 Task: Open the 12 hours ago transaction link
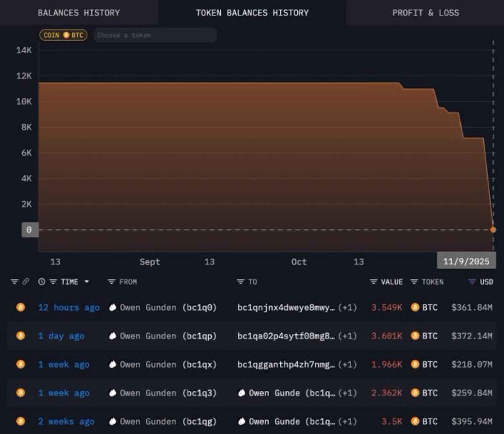[x=68, y=307]
